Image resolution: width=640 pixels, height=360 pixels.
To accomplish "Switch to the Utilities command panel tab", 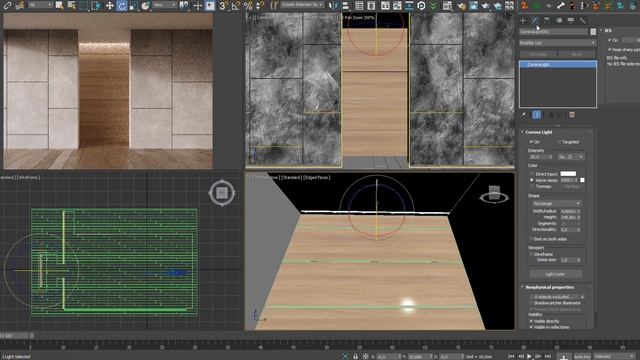I will pyautogui.click(x=583, y=20).
